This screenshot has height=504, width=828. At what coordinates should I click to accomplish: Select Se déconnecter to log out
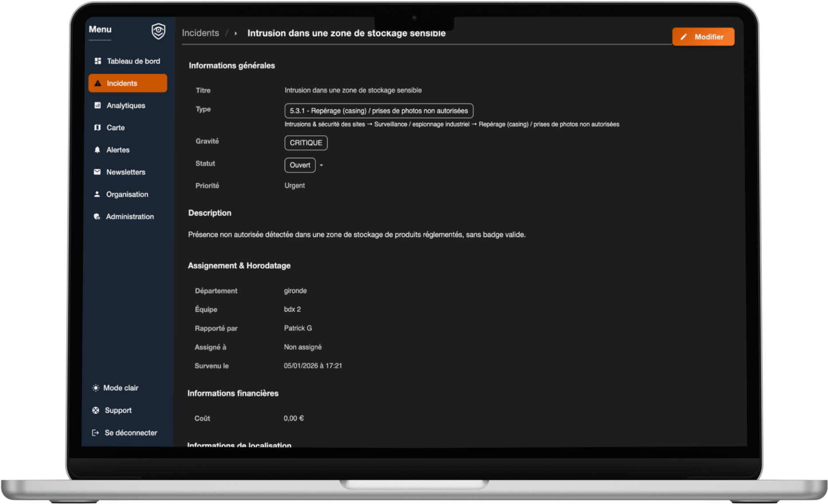(130, 433)
